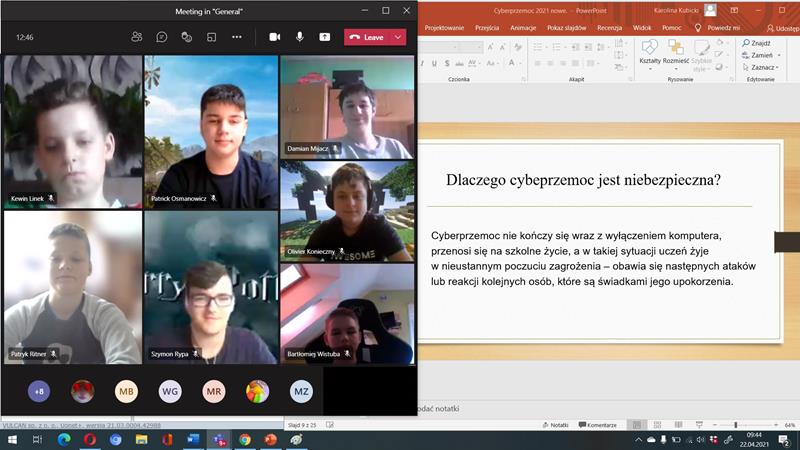Open the breakout rooms icon
The width and height of the screenshot is (800, 450).
[x=211, y=37]
